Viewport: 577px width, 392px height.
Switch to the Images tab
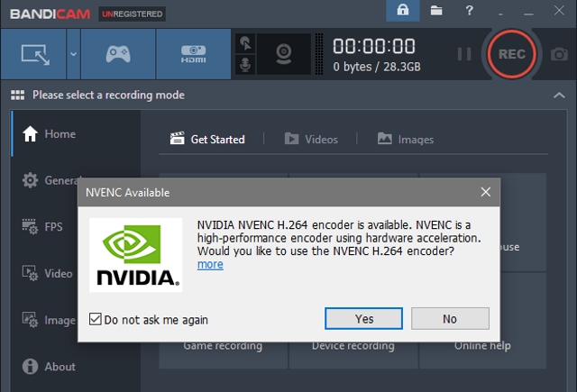pyautogui.click(x=406, y=140)
